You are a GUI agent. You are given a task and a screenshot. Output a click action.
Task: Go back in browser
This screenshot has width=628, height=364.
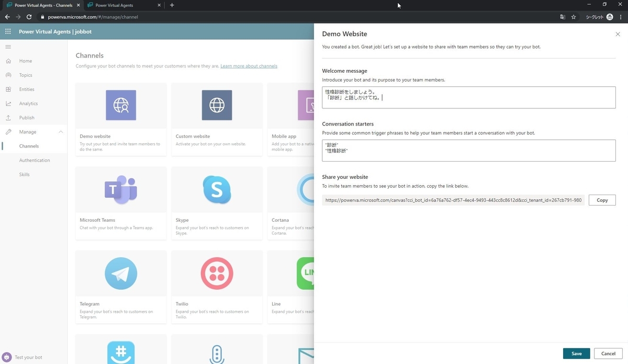7,17
